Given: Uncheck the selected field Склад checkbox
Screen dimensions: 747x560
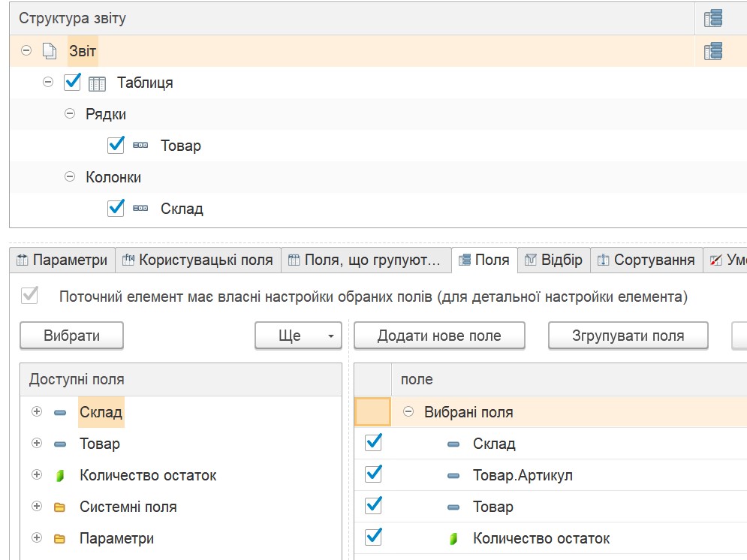Looking at the screenshot, I should point(373,442).
